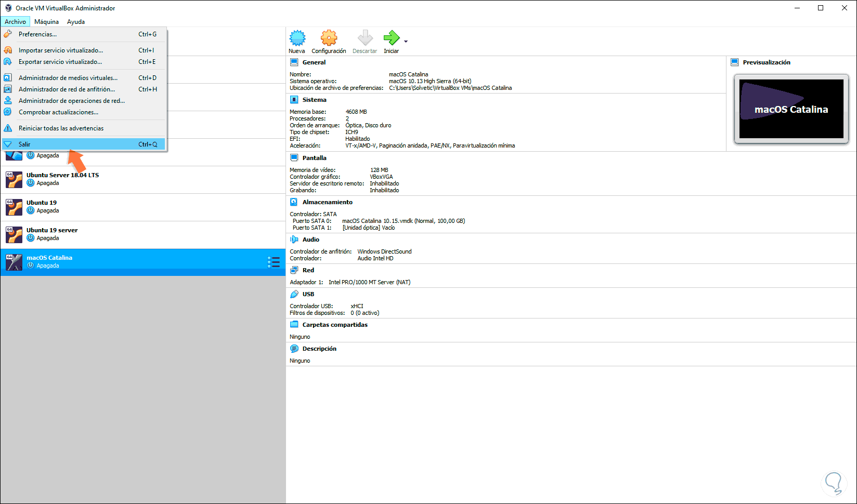Open the Máquina menu
The width and height of the screenshot is (857, 504).
click(x=46, y=22)
